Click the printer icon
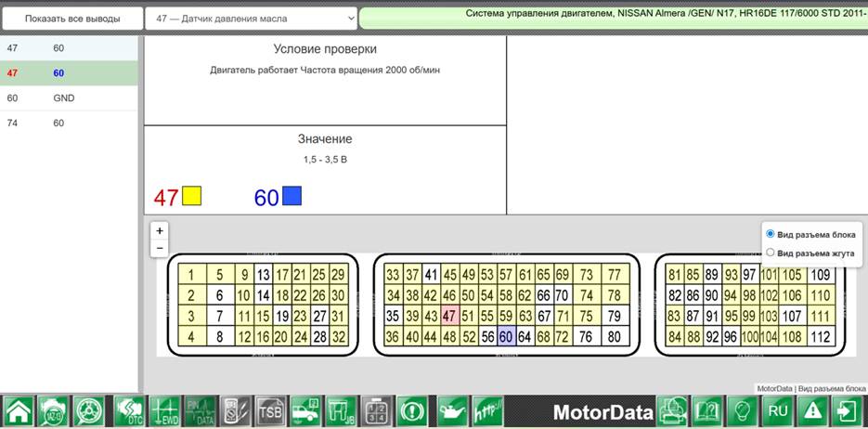 point(671,411)
